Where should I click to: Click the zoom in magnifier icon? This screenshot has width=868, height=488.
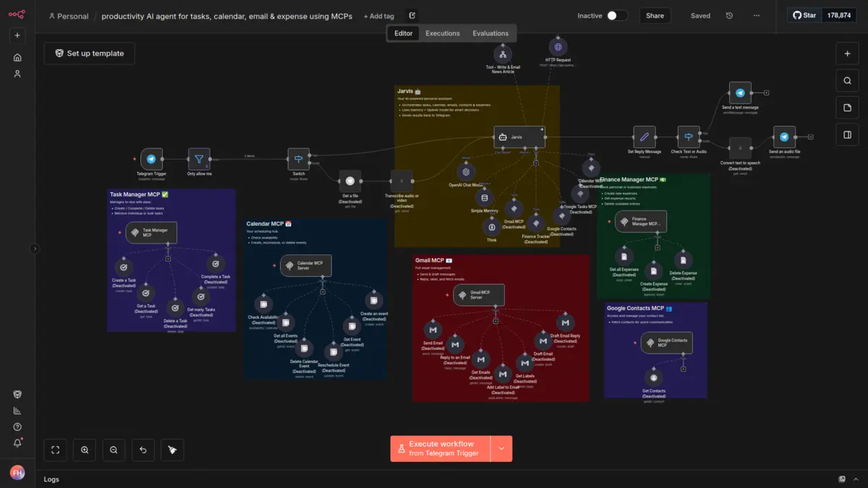(x=84, y=450)
